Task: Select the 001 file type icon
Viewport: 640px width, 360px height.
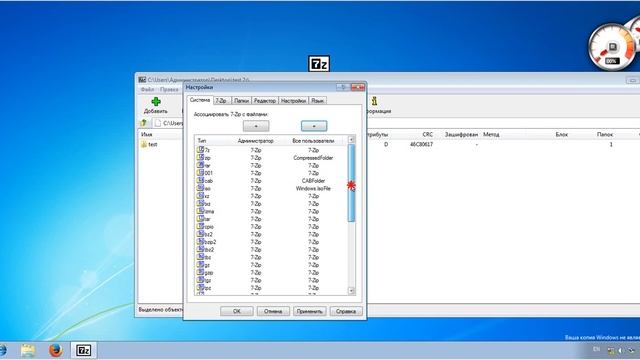Action: pos(200,173)
